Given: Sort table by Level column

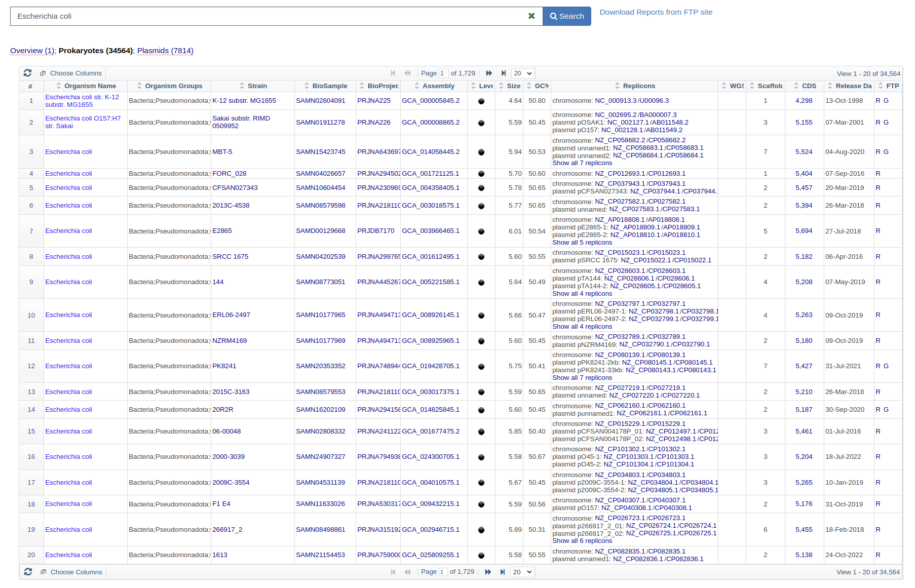Looking at the screenshot, I should pyautogui.click(x=482, y=86).
